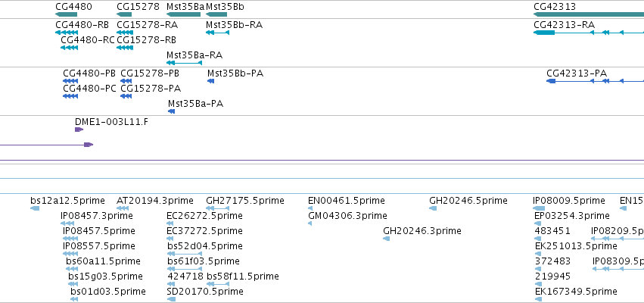Click the Mst35Ba gene feature
Viewport: 644px width, 303px height.
(x=184, y=14)
